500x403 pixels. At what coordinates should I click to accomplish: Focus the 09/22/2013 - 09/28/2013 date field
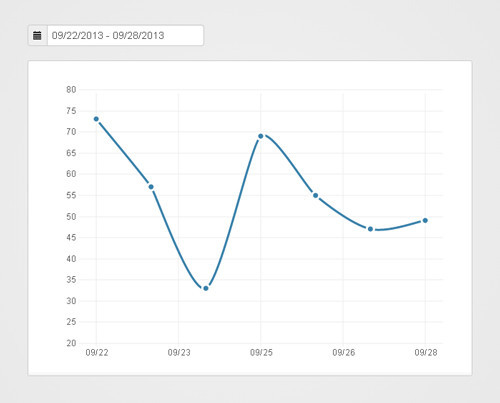125,35
